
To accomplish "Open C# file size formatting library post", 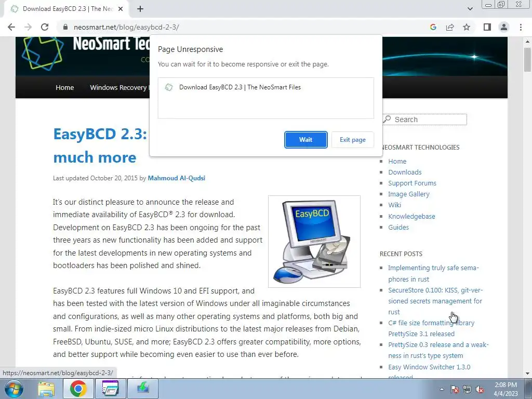I will pos(431,328).
